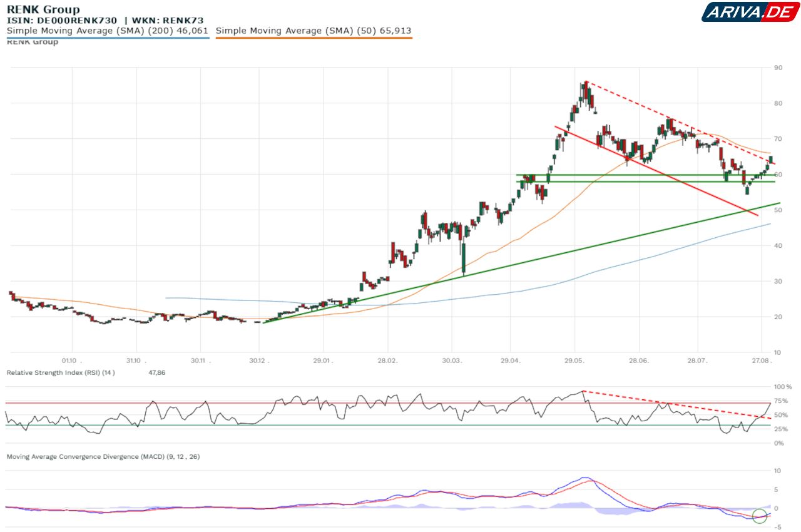
Task: Click the 30.12. date label
Action: click(260, 360)
